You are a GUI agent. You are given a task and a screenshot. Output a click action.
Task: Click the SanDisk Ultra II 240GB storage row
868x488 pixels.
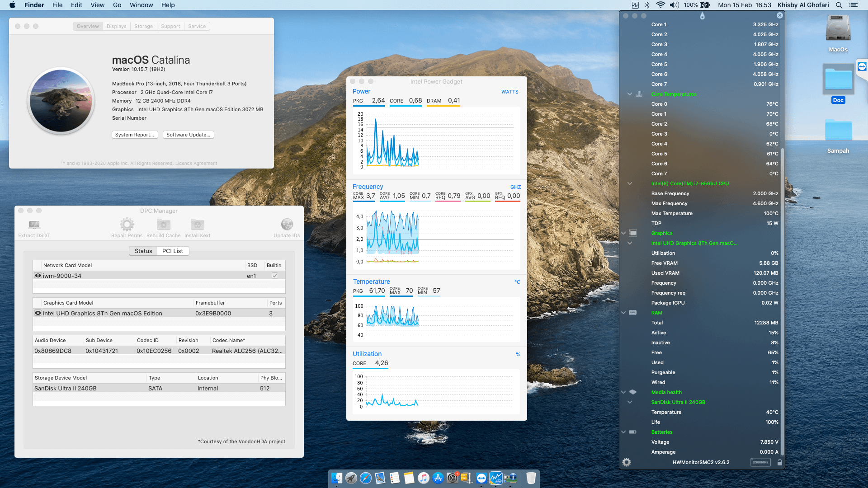(159, 388)
